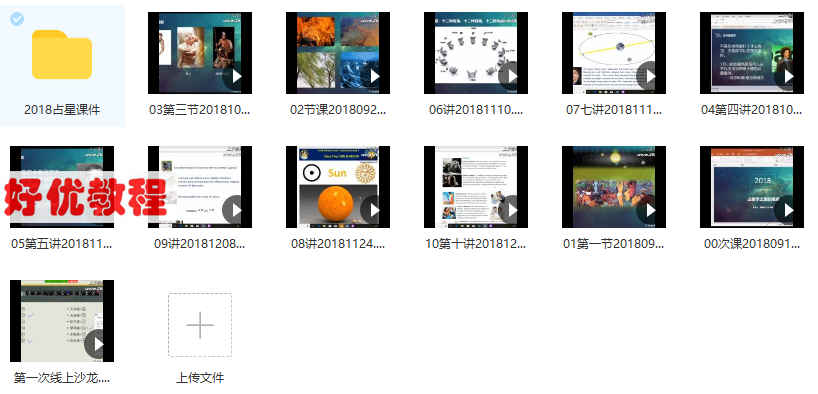Select the 08讲20181124 file name
The image size is (818, 394).
point(338,244)
